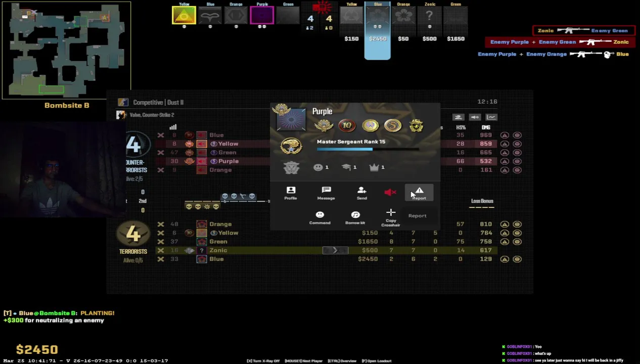
Task: Click the $2450 money display
Action: click(37, 349)
